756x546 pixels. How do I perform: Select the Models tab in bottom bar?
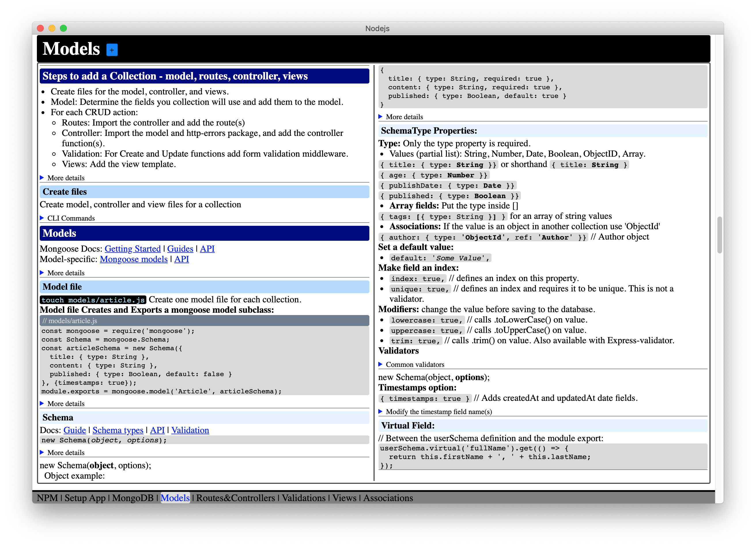click(175, 498)
